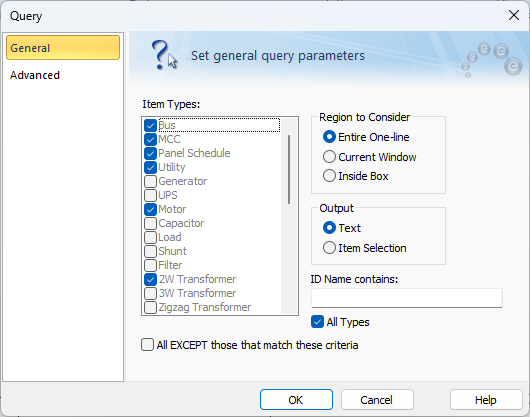Uncheck the MCC checkbox
This screenshot has width=530, height=417.
tap(150, 139)
